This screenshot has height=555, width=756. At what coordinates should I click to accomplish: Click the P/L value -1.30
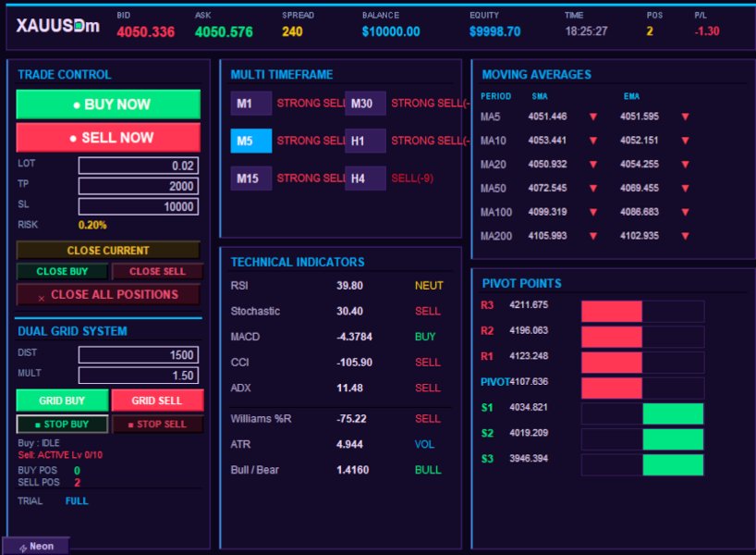click(x=707, y=31)
